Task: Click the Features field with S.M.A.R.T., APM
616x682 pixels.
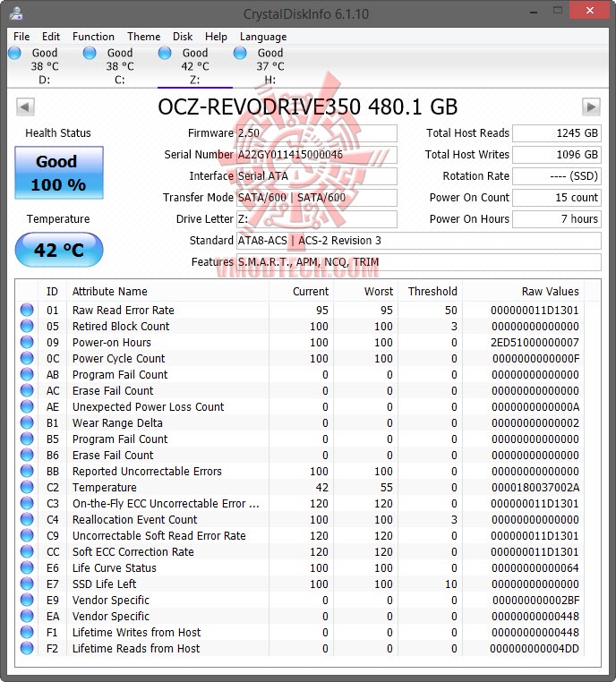Action: (418, 262)
